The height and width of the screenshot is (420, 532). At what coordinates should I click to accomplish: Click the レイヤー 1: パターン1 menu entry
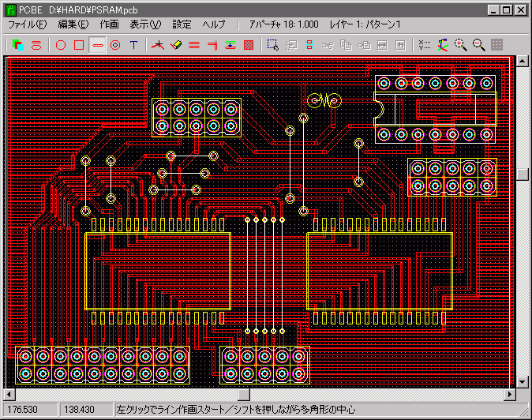click(x=365, y=24)
